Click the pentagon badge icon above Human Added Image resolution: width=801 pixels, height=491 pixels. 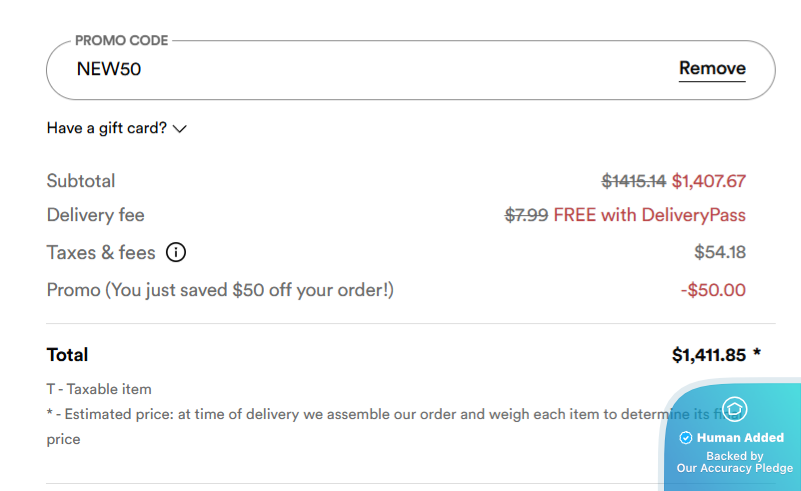coord(735,409)
